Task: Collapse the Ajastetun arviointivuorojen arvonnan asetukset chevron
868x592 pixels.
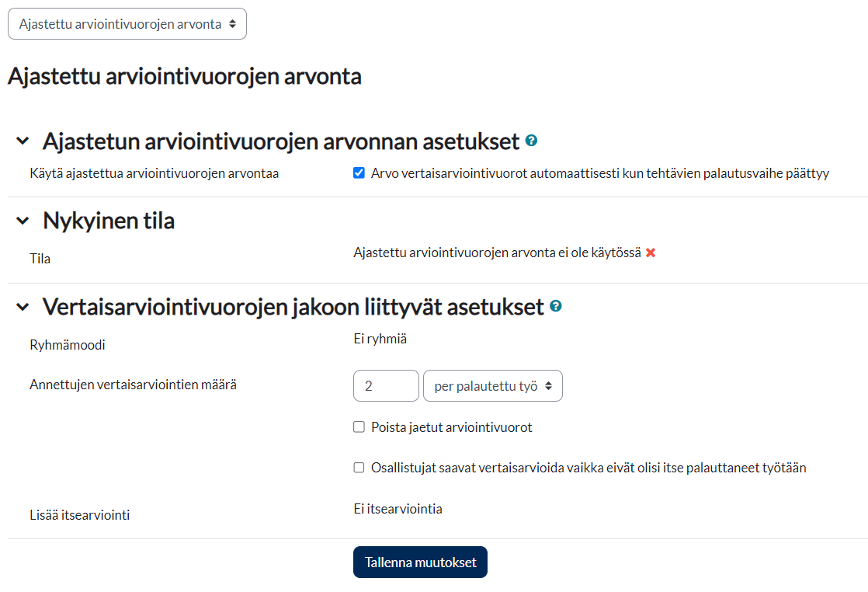Action: pos(23,141)
